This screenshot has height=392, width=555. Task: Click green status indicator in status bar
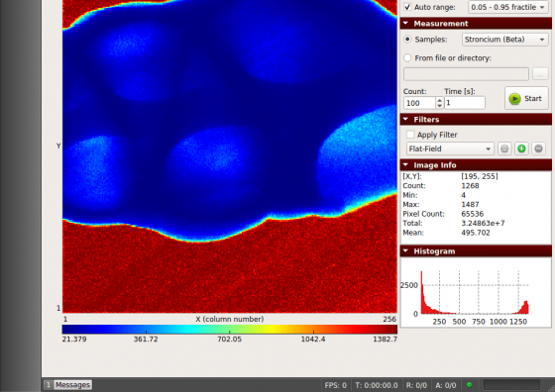point(470,385)
